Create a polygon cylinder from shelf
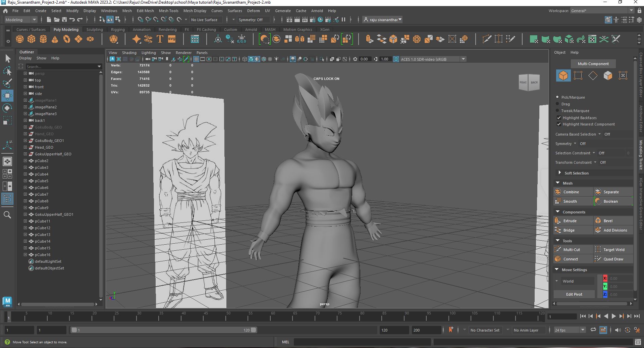 (43, 39)
